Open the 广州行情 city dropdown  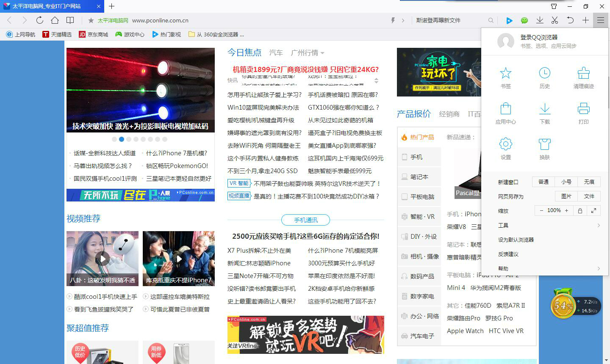308,53
